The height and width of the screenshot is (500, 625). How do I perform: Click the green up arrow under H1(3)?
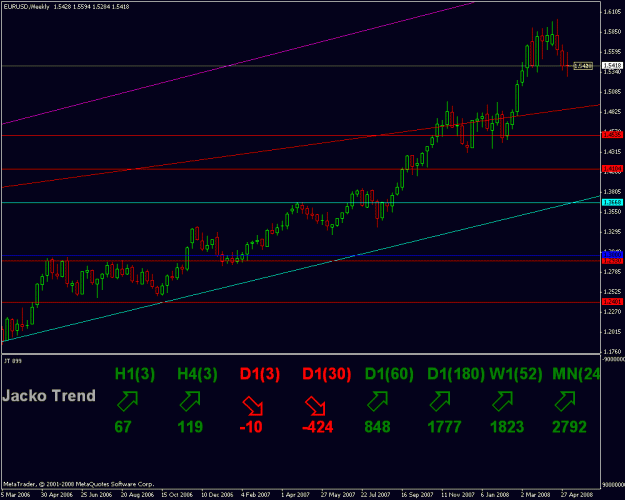tap(128, 401)
